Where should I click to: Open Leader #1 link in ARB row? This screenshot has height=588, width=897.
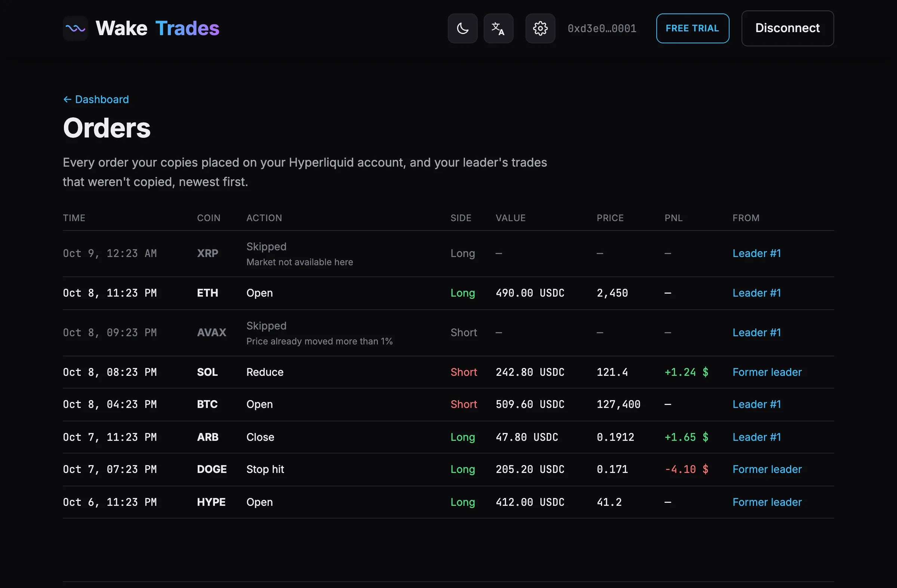[756, 437]
